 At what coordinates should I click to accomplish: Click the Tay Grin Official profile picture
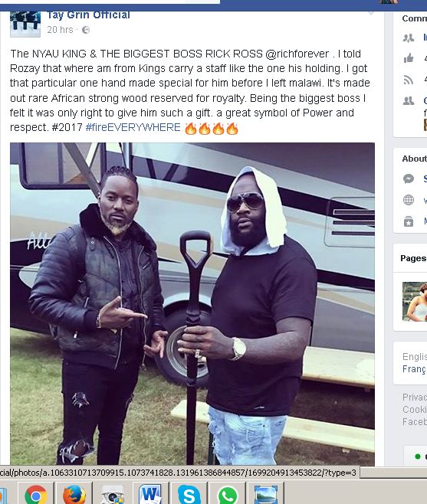point(25,24)
